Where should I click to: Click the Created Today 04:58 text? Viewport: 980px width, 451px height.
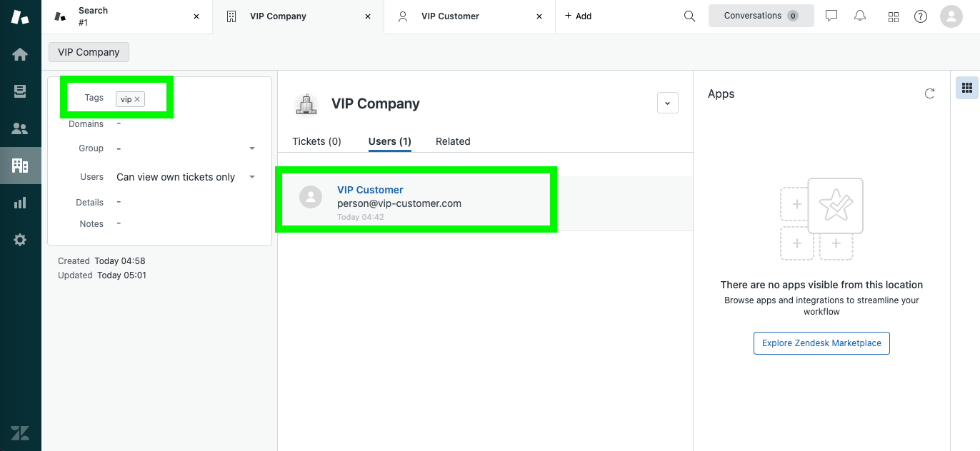[101, 261]
